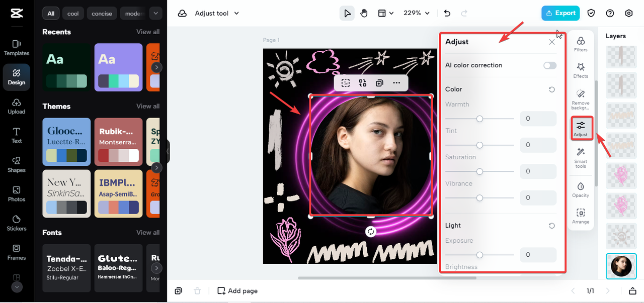Open the Filters tool
Screen dimensions: 644x303
pyautogui.click(x=581, y=44)
